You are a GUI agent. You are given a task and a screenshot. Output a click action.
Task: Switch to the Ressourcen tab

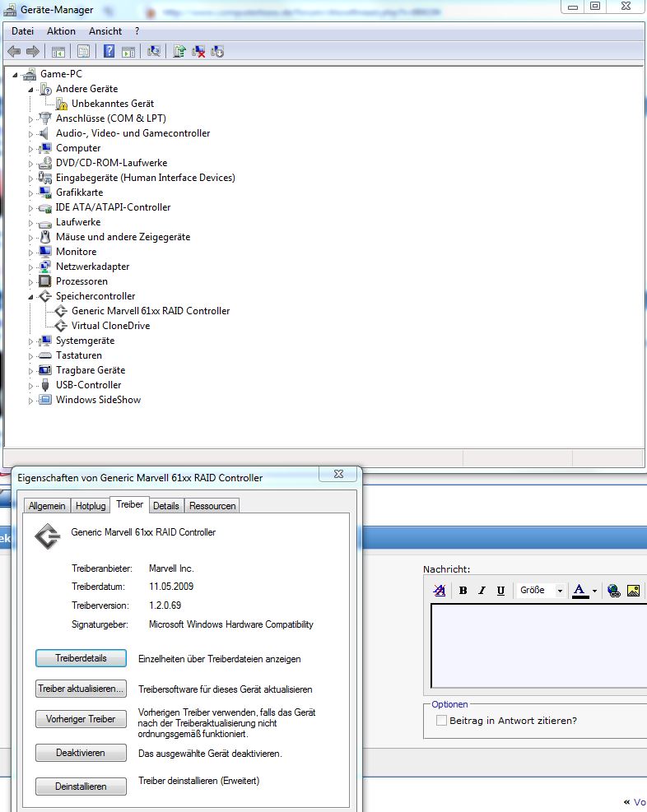click(x=212, y=506)
